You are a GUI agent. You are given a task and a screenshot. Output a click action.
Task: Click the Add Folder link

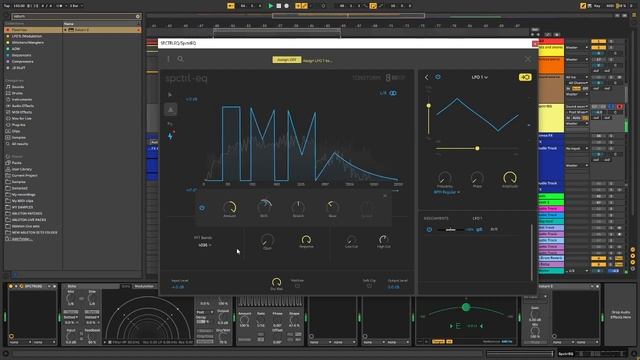coord(22,239)
